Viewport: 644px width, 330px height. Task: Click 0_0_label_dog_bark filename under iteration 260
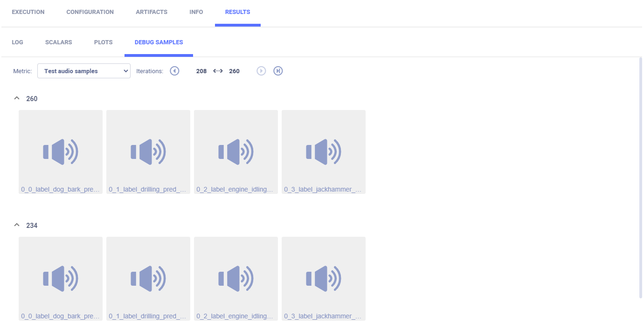click(61, 189)
